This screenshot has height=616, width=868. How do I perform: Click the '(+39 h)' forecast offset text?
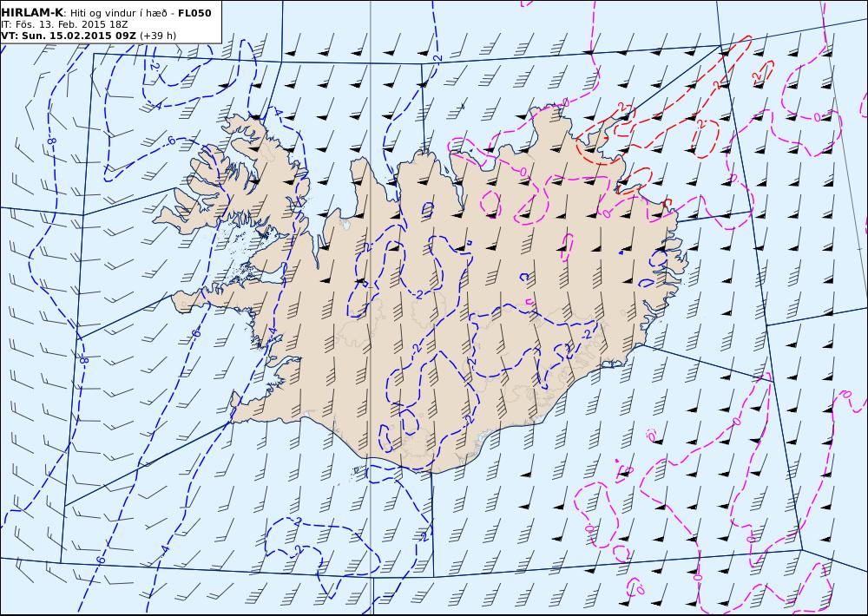(x=158, y=36)
